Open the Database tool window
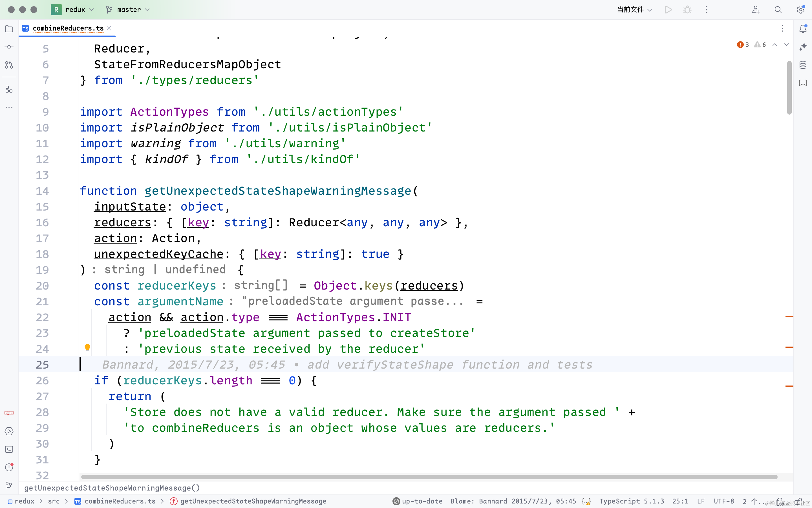 click(x=803, y=65)
